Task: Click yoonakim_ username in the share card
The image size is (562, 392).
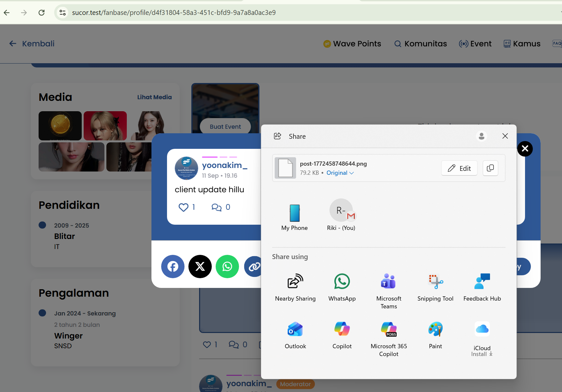Action: (224, 165)
